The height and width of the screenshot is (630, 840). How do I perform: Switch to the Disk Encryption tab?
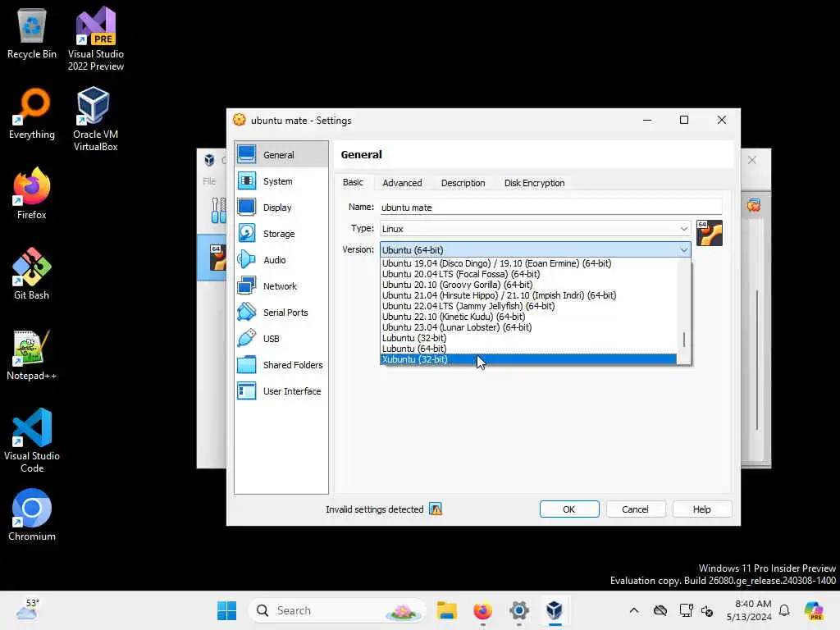[x=534, y=183]
